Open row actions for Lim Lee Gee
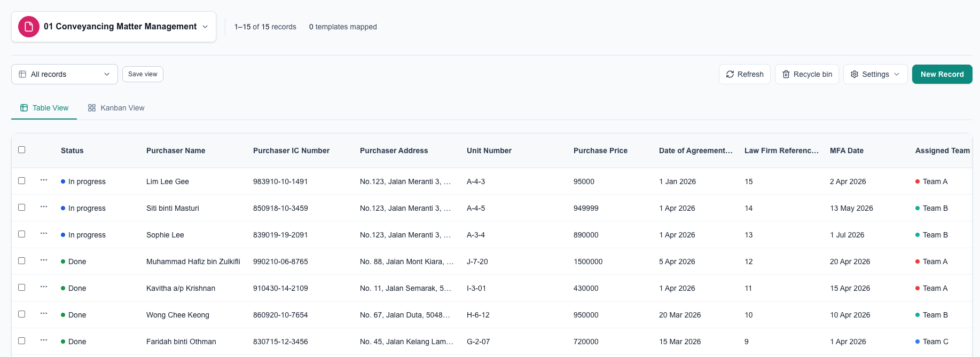The height and width of the screenshot is (357, 980). click(x=44, y=180)
